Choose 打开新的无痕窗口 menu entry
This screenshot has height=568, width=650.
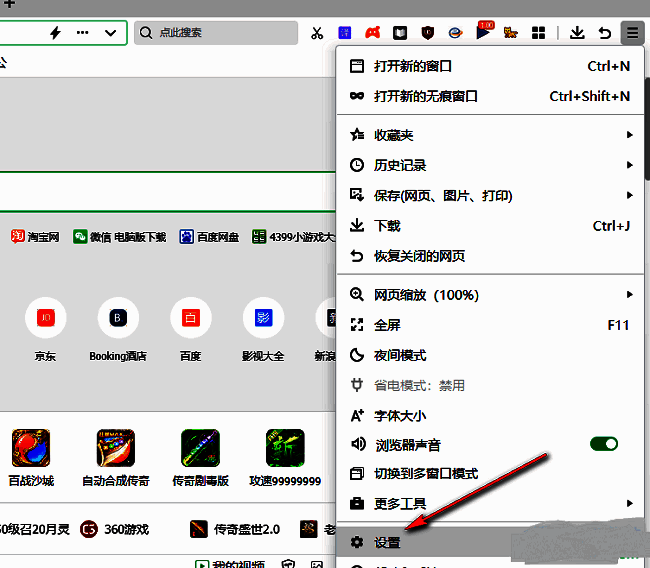point(426,96)
